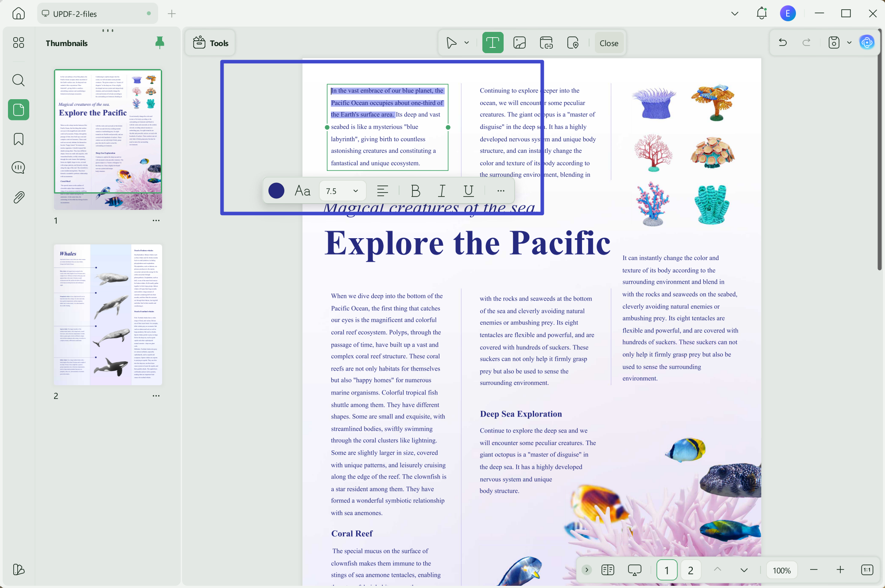This screenshot has width=885, height=588.
Task: Open the 100% zoom level field
Action: click(x=782, y=570)
